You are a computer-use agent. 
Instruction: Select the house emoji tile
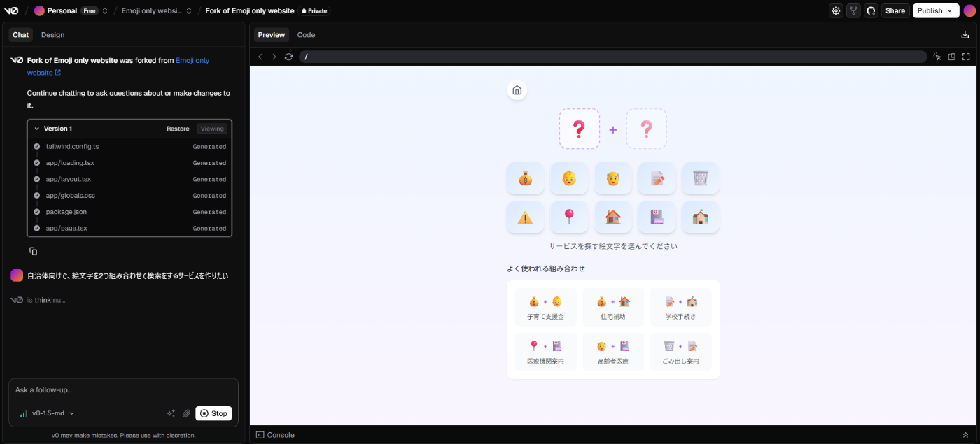pyautogui.click(x=613, y=217)
